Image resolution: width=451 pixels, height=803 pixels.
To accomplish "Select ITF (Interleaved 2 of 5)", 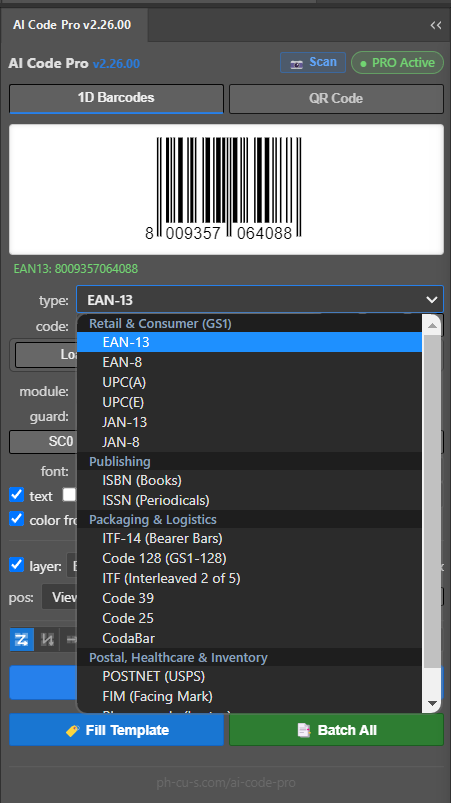I will (249, 578).
